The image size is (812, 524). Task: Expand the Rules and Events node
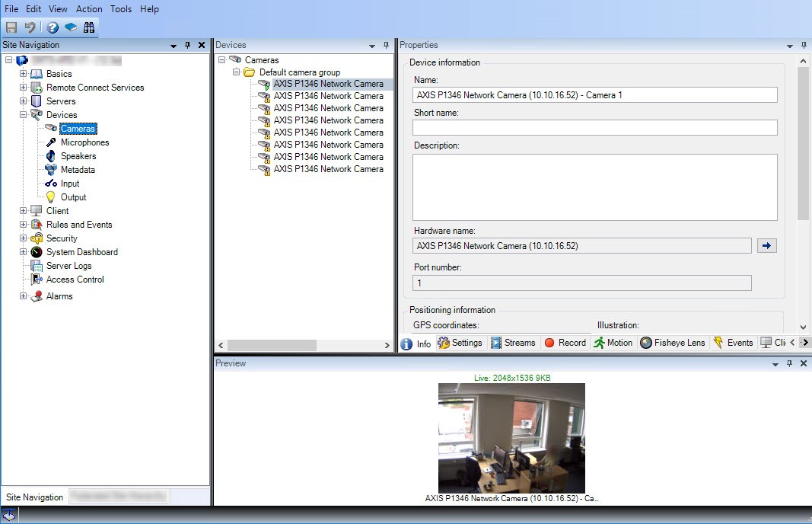click(23, 225)
